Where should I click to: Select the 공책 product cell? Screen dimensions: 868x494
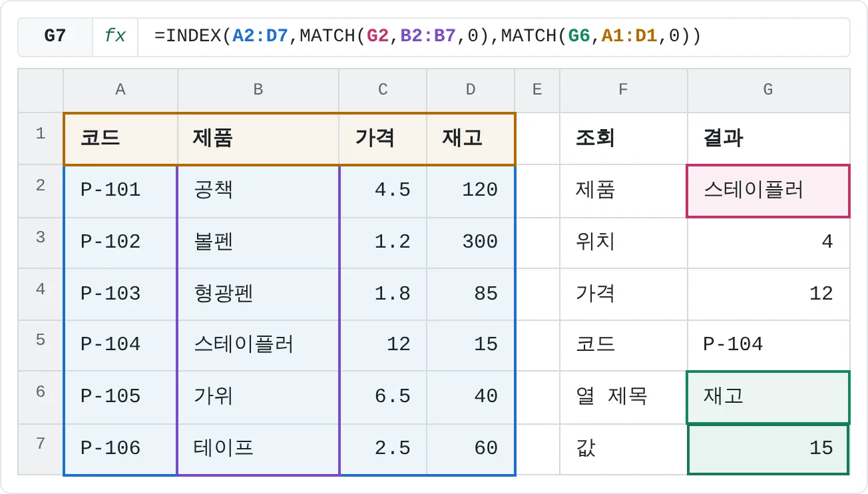[258, 190]
